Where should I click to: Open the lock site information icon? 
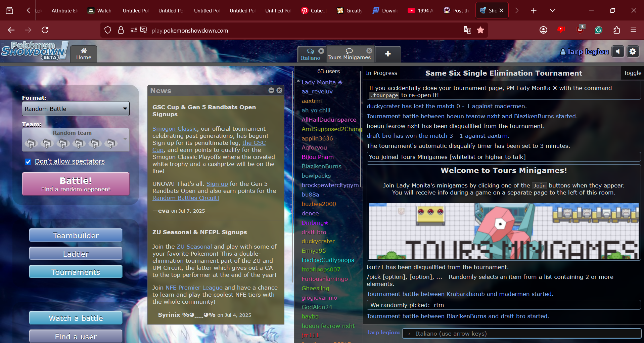point(121,30)
